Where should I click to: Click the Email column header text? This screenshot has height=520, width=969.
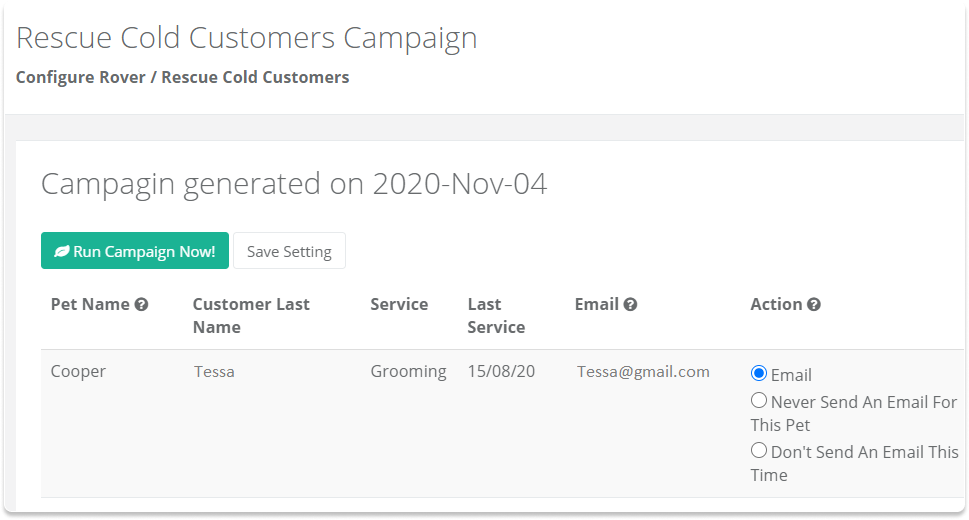pyautogui.click(x=596, y=304)
